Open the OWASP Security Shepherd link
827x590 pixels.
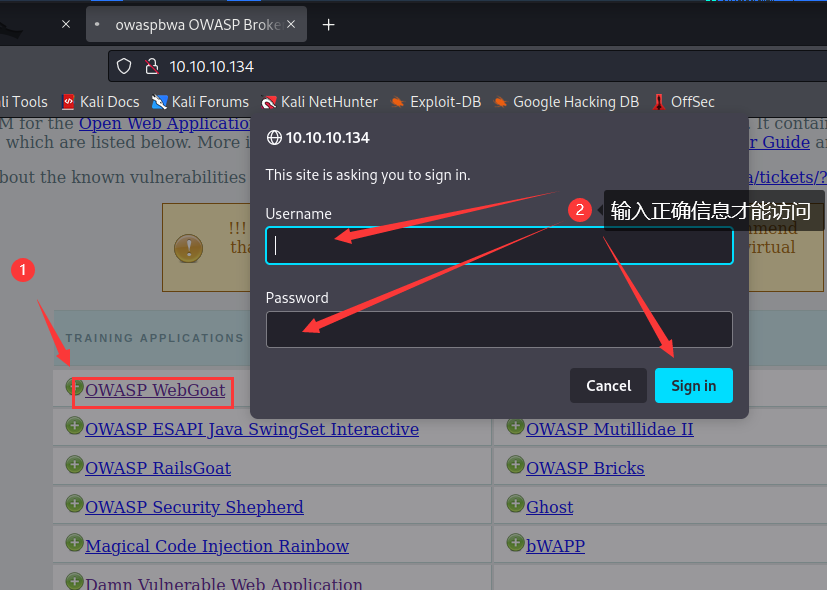click(x=195, y=507)
